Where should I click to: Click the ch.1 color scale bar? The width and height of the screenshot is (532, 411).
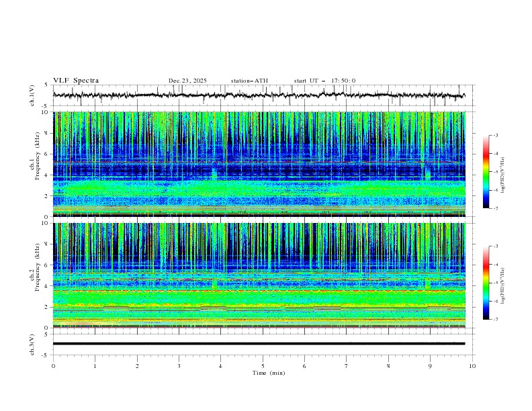pyautogui.click(x=486, y=172)
